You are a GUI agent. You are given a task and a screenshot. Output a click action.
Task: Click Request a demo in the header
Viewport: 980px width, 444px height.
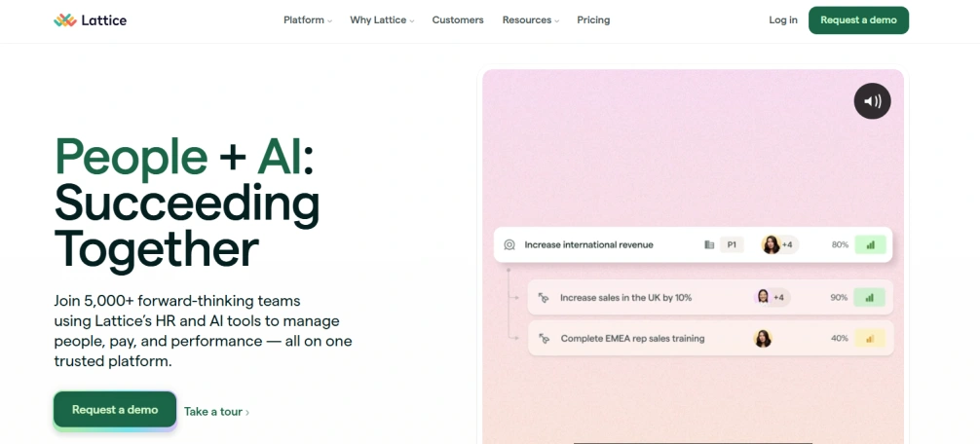point(858,20)
